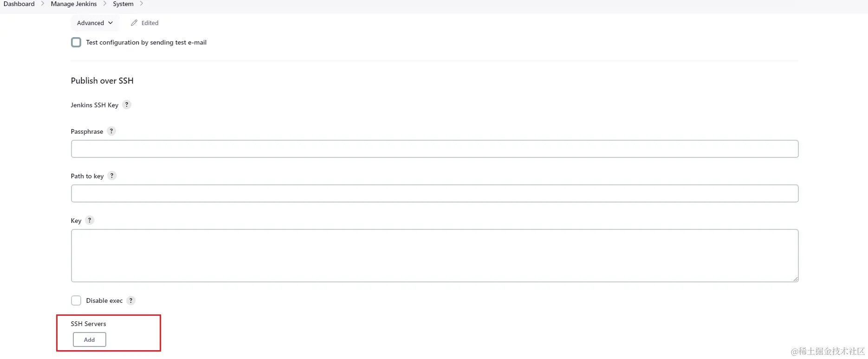Screen dimensions: 868x359
Task: Open the Key field help icon
Action: pyautogui.click(x=90, y=220)
